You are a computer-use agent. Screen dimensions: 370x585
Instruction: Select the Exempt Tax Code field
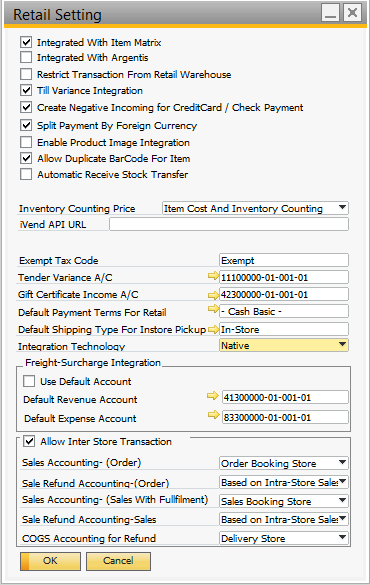[284, 260]
